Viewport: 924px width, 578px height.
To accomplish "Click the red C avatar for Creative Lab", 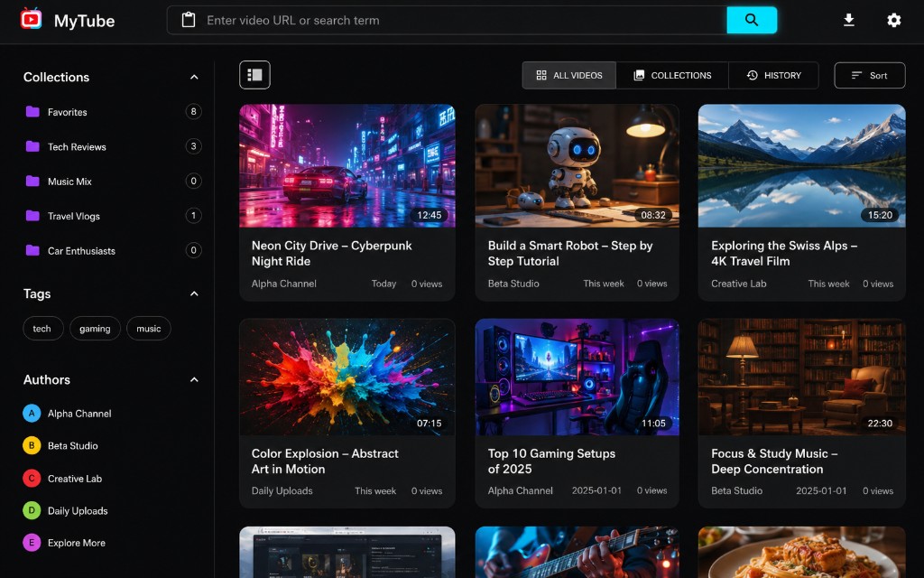I will 32,479.
